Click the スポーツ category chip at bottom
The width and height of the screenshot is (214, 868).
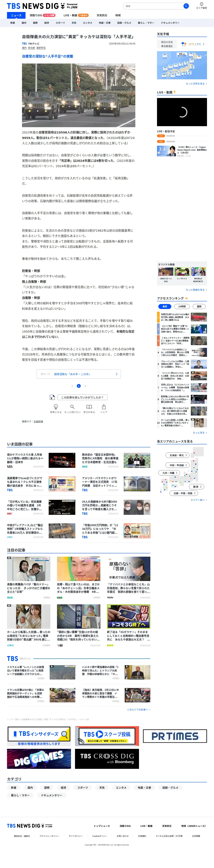tap(82, 787)
